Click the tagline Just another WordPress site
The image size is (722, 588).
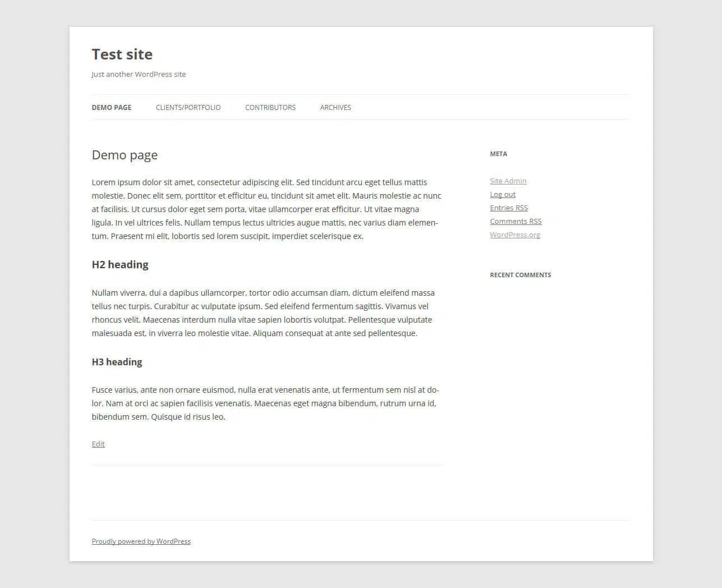139,75
